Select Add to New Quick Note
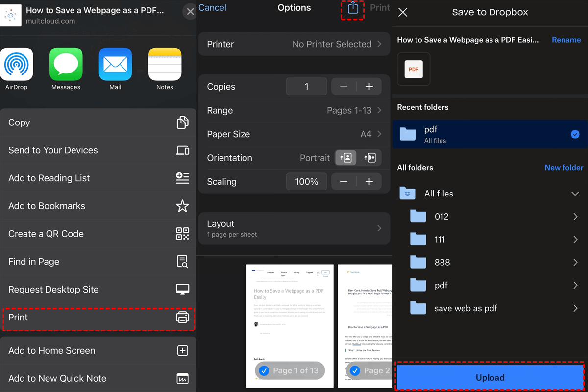Image resolution: width=588 pixels, height=392 pixels. [98, 378]
